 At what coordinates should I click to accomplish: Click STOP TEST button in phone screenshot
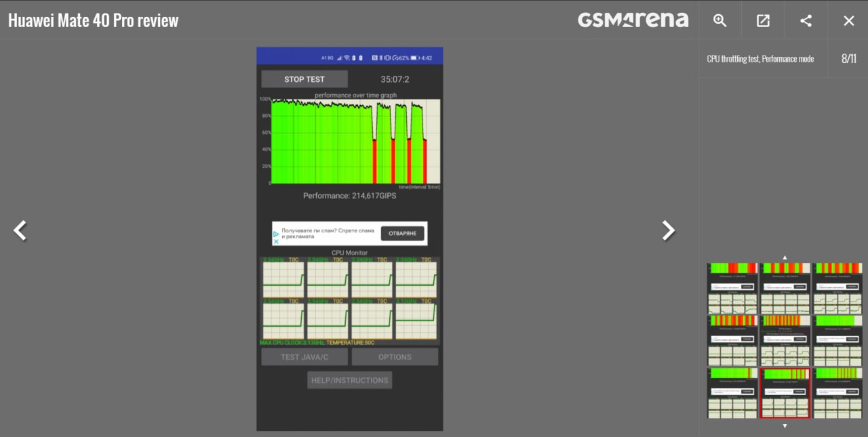(304, 79)
